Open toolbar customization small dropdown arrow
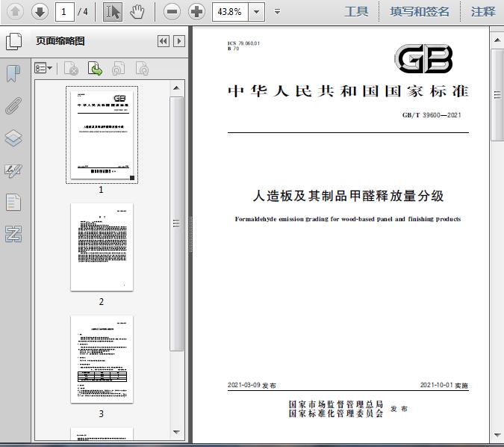 pos(277,12)
